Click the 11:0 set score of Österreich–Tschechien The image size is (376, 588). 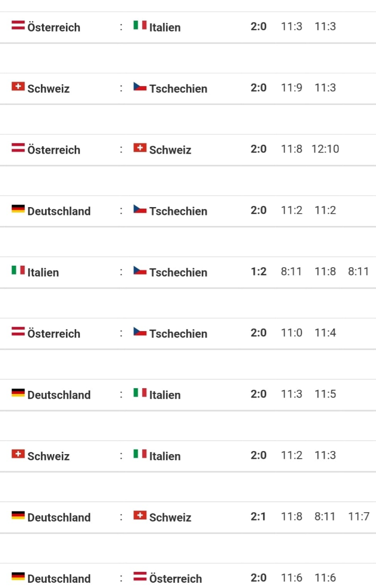click(x=291, y=333)
